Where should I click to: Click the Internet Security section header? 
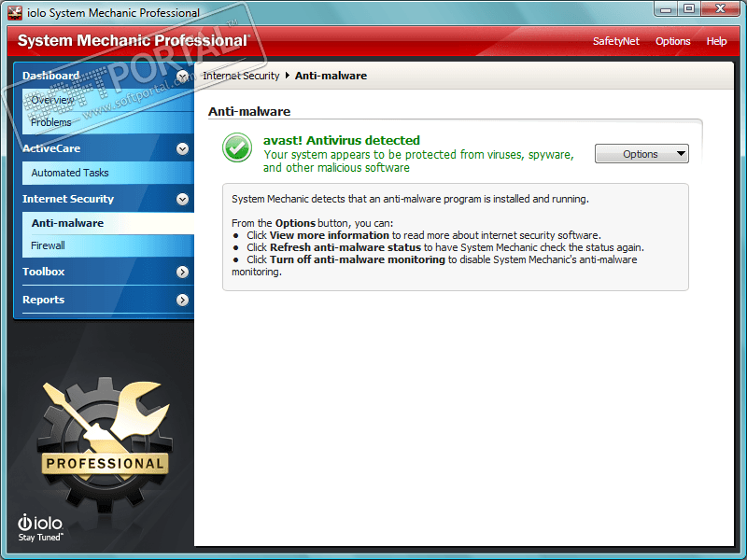[68, 199]
